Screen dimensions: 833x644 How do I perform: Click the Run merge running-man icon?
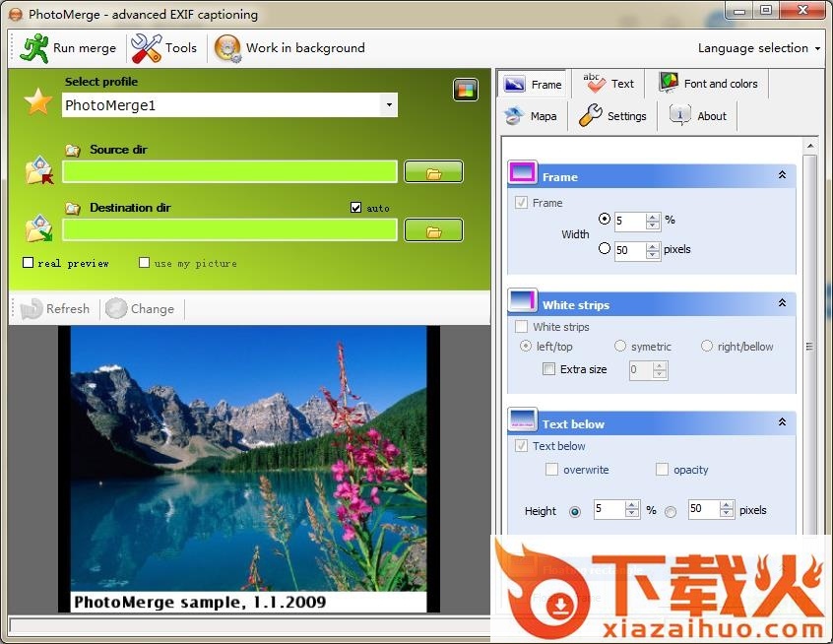(34, 48)
